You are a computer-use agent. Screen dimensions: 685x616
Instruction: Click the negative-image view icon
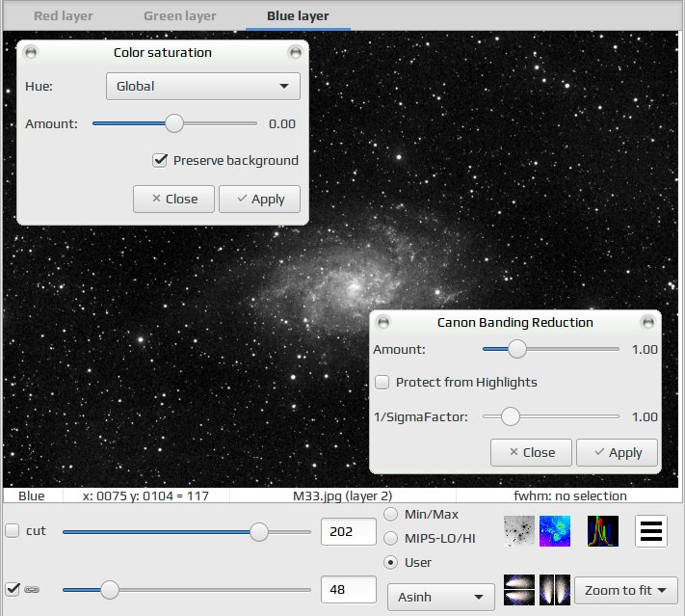click(x=519, y=531)
